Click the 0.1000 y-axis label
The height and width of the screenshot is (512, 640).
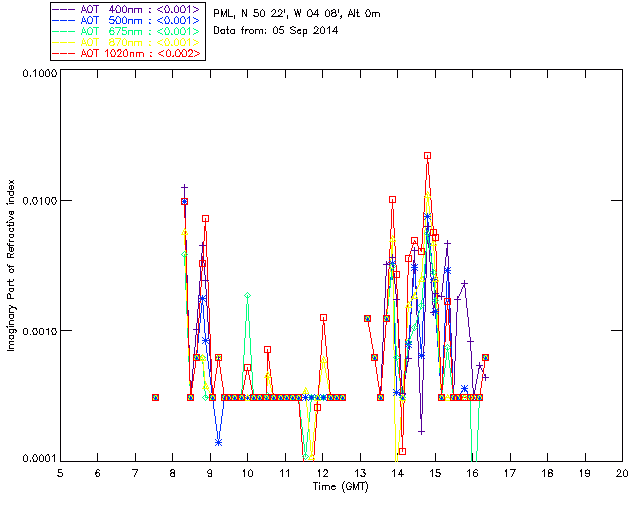tap(39, 73)
